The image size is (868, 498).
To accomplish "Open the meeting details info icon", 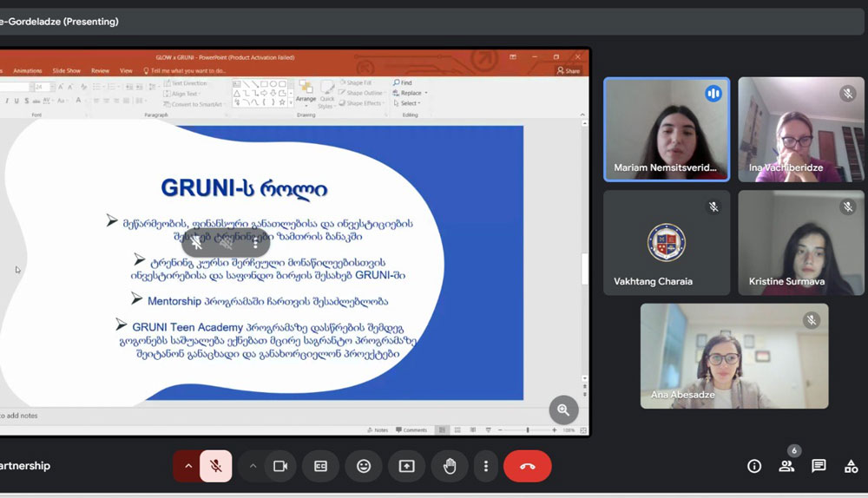I will coord(754,466).
